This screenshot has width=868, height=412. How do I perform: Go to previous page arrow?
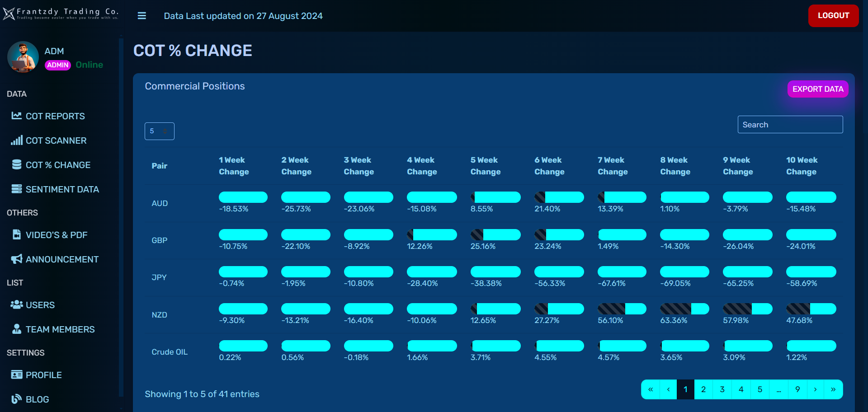(668, 389)
